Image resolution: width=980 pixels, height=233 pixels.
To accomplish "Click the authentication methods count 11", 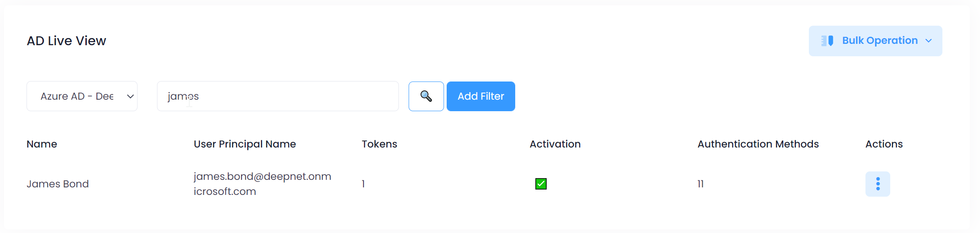I will point(701,184).
